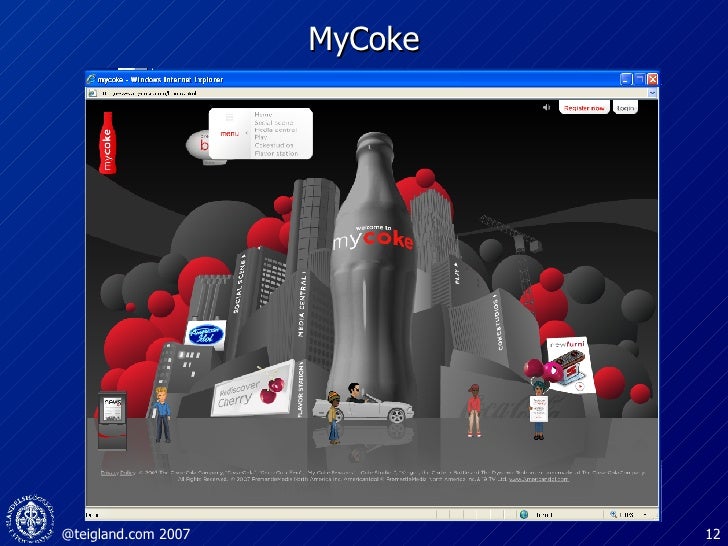This screenshot has width=728, height=546.
Task: Click the blond avatar in blue shirt
Action: [162, 414]
